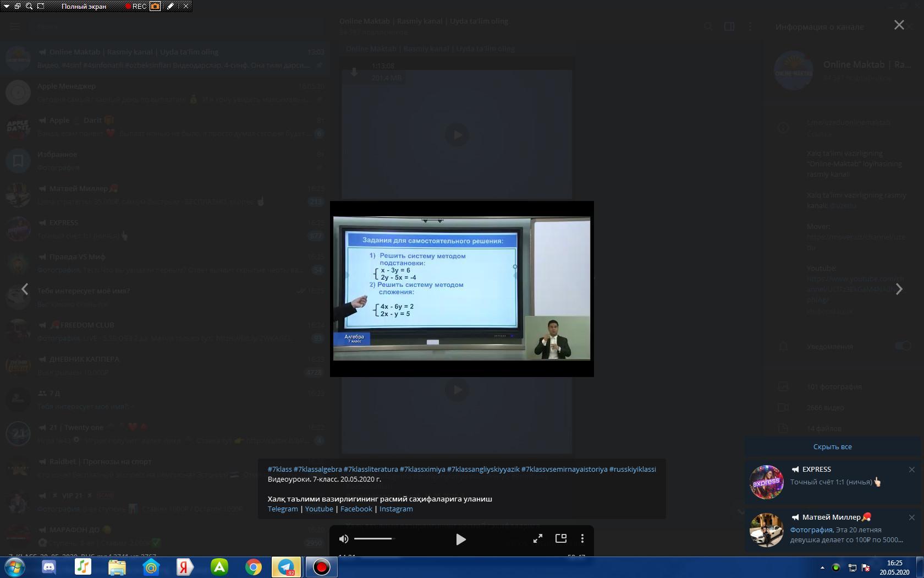Play the video in media viewer

pos(461,539)
